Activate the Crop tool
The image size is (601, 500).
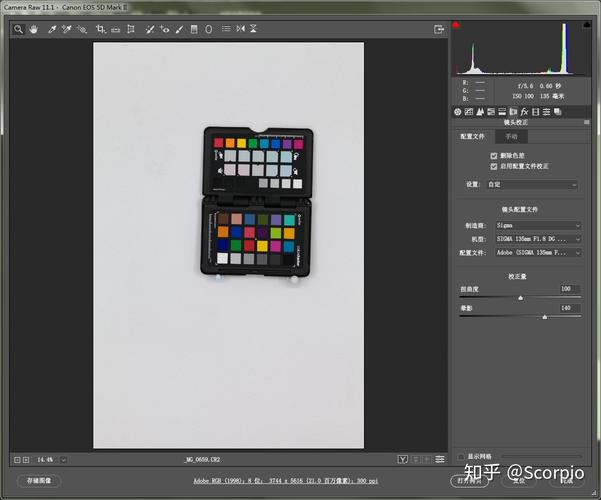point(101,30)
